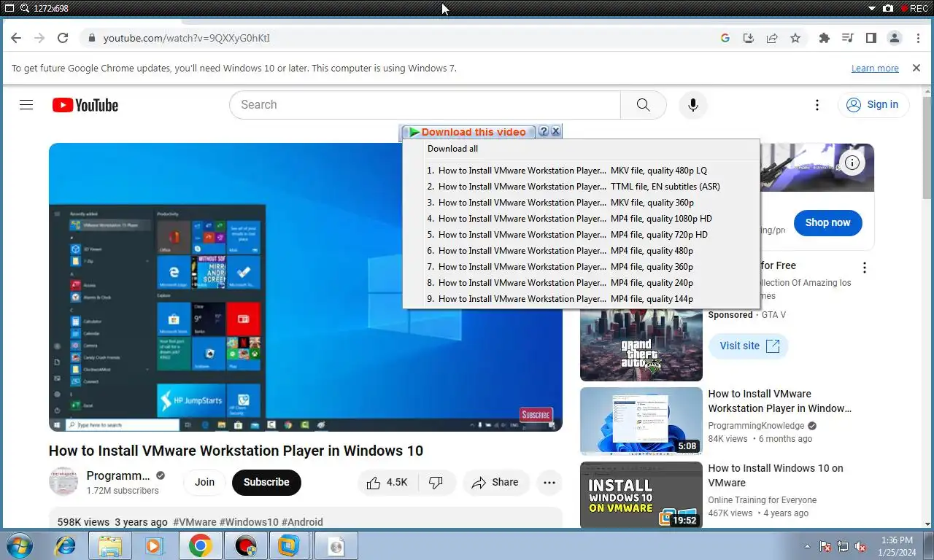
Task: Click Visit site on GTA V ad
Action: (749, 346)
